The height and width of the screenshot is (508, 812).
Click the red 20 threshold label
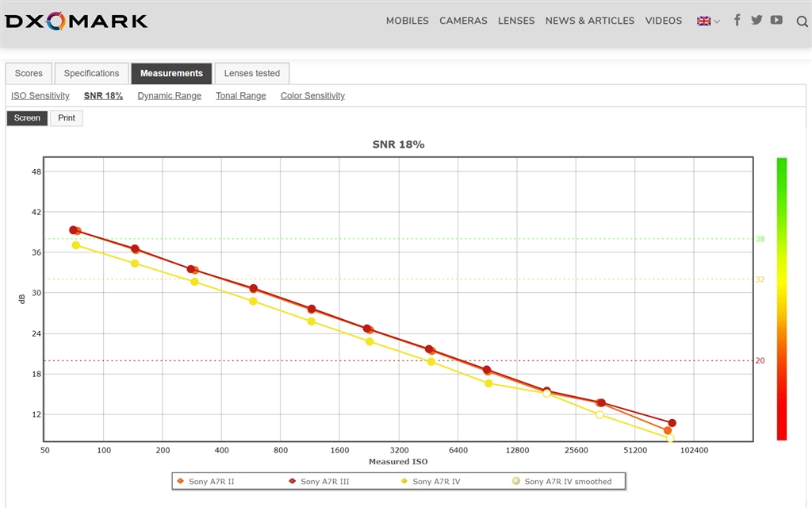click(760, 360)
